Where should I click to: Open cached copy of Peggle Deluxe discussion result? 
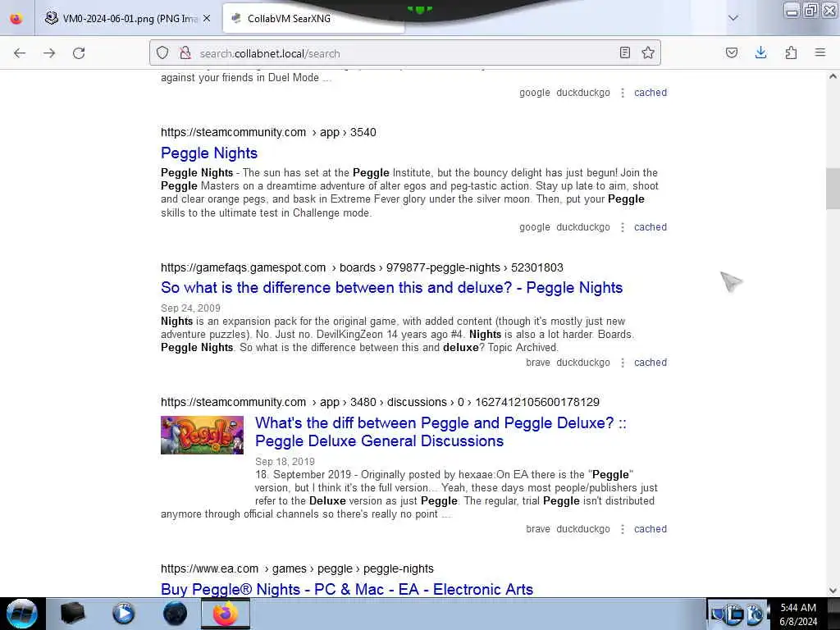pyautogui.click(x=651, y=529)
